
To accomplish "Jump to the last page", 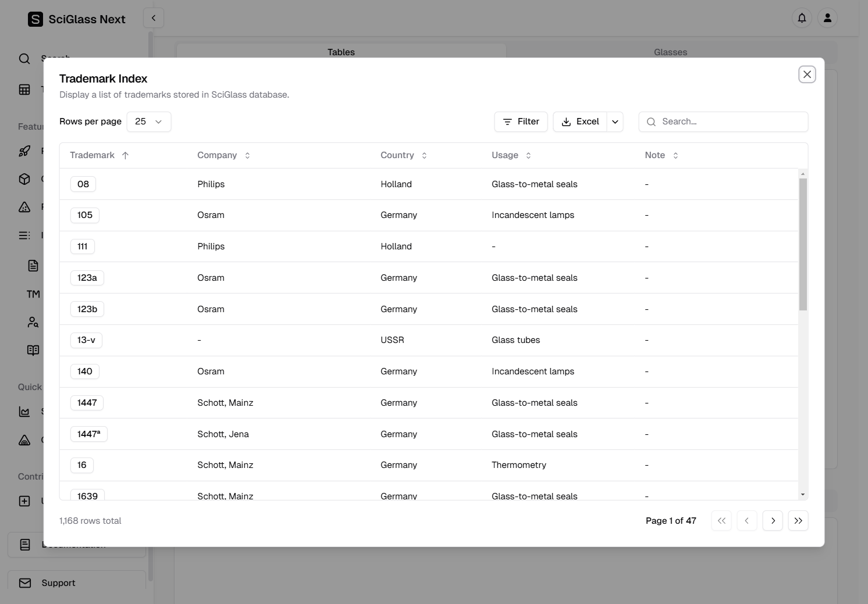I will click(x=798, y=521).
